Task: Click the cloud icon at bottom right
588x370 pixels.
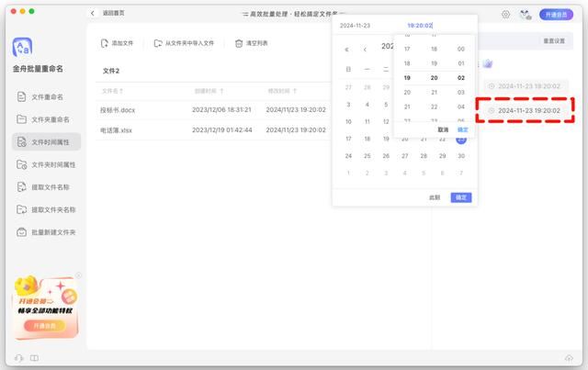Action: pyautogui.click(x=569, y=358)
